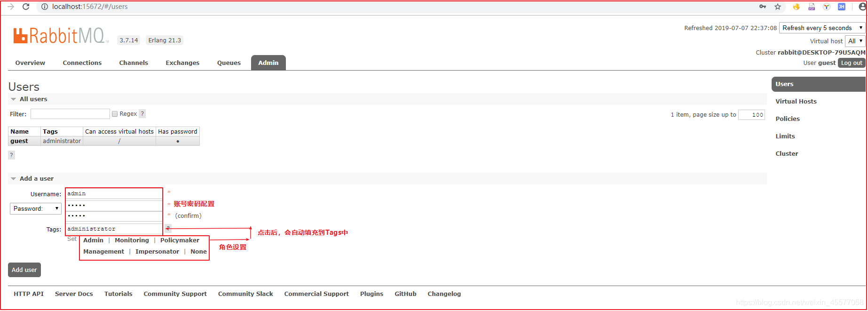This screenshot has height=311, width=868.
Task: Open the Community Support footer link
Action: 175,294
